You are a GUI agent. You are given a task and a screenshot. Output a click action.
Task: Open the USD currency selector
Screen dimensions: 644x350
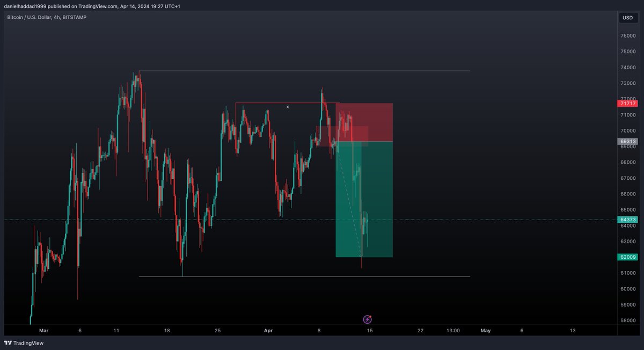pos(627,18)
